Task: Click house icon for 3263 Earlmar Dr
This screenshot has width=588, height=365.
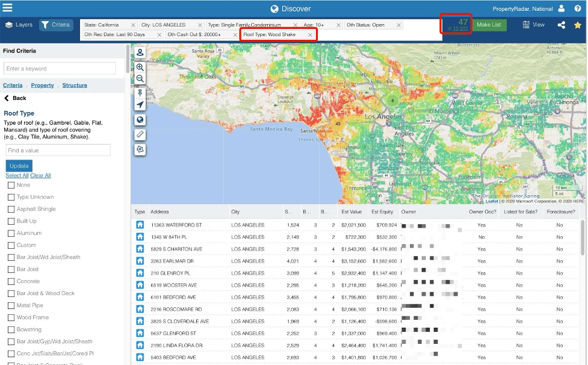Action: pos(140,261)
